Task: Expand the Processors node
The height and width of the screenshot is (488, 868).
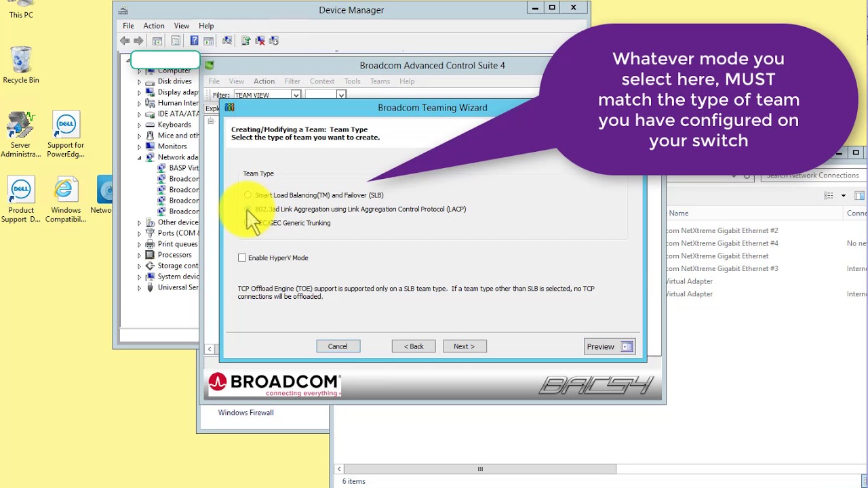Action: 139,255
